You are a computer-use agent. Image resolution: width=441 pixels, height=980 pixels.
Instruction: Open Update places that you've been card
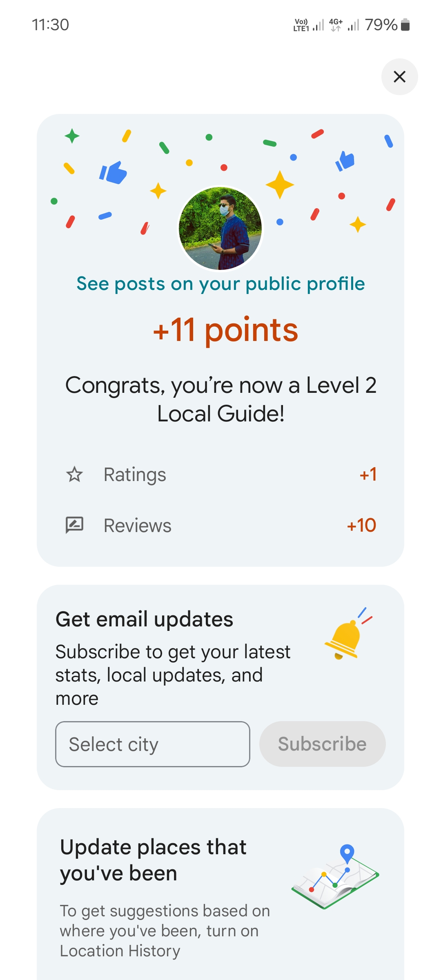(154, 860)
